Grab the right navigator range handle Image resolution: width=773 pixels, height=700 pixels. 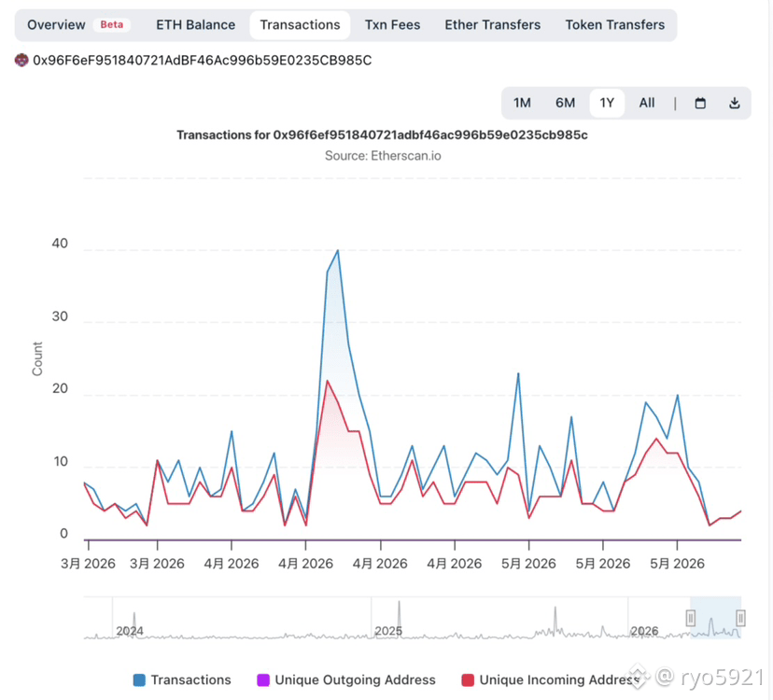pyautogui.click(x=740, y=618)
